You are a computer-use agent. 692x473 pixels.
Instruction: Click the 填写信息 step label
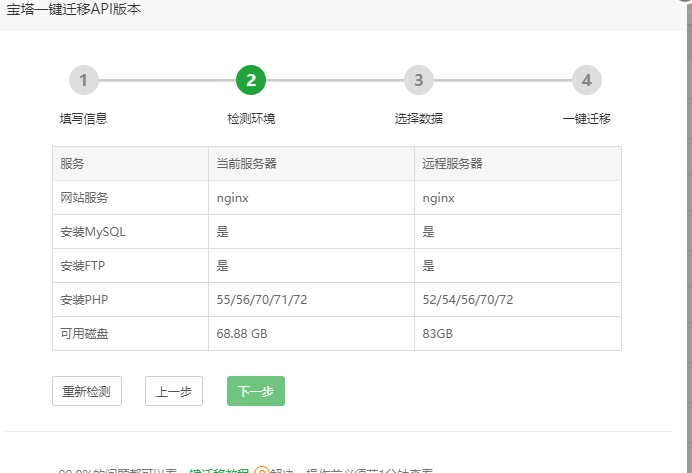coord(84,119)
